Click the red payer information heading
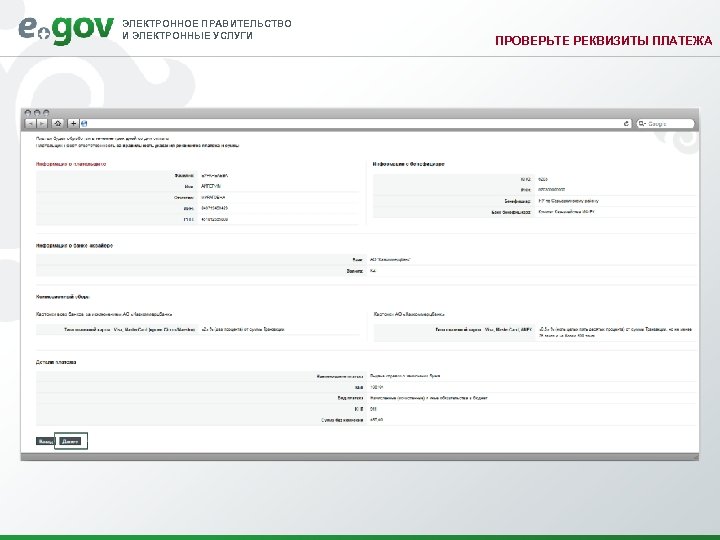The image size is (720, 540). click(71, 164)
